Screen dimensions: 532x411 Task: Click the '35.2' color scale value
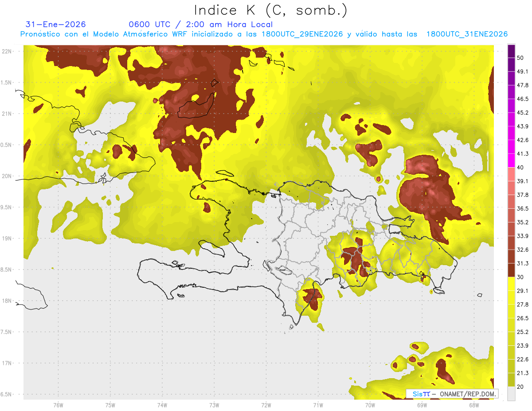click(x=523, y=222)
